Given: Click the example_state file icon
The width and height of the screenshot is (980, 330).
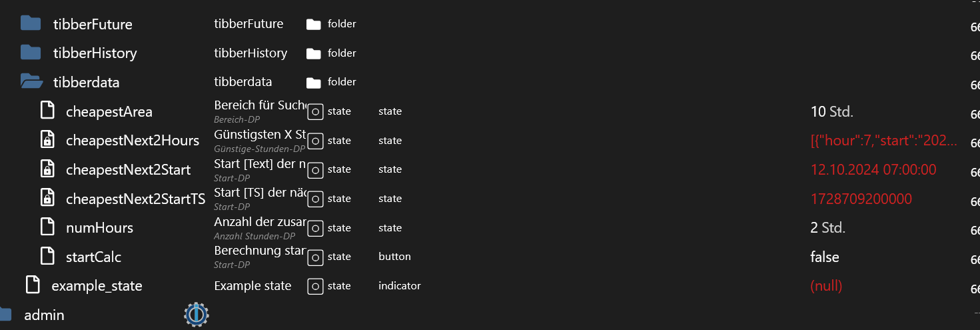Looking at the screenshot, I should tap(33, 285).
